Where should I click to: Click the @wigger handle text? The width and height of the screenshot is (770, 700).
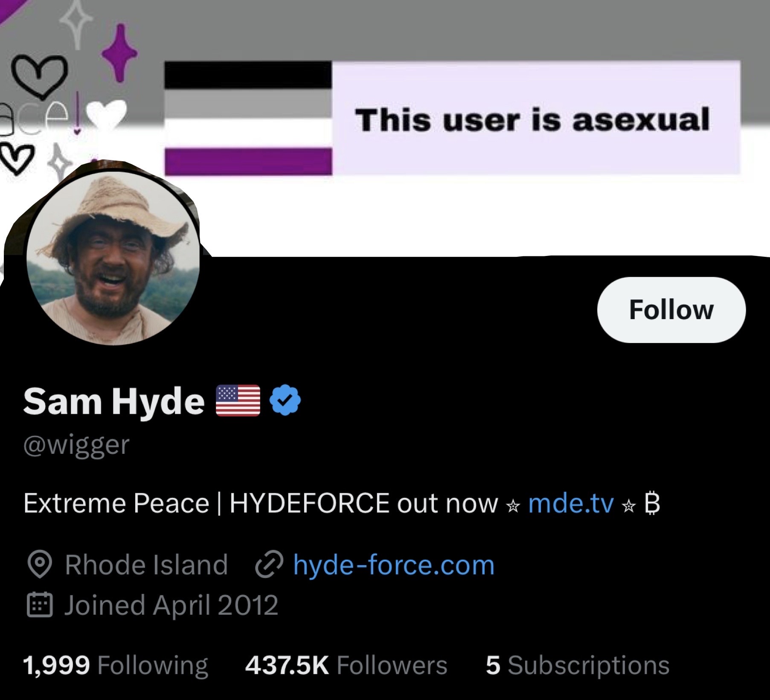(x=76, y=446)
